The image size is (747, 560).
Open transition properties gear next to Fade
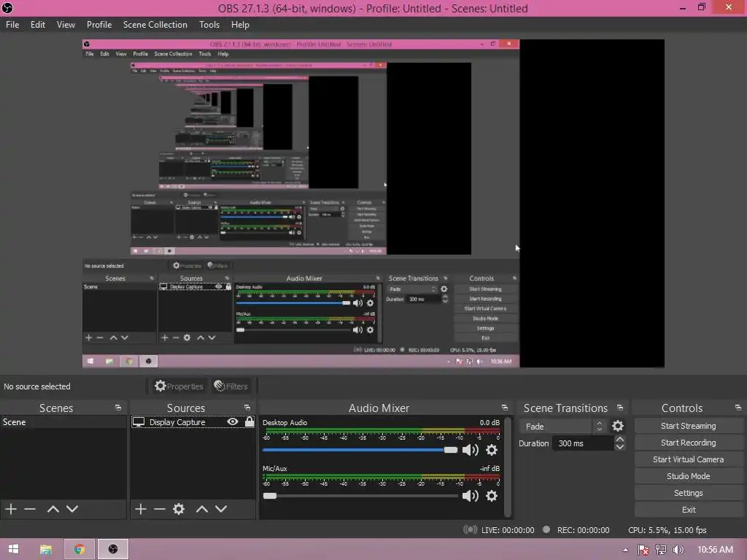click(x=618, y=426)
